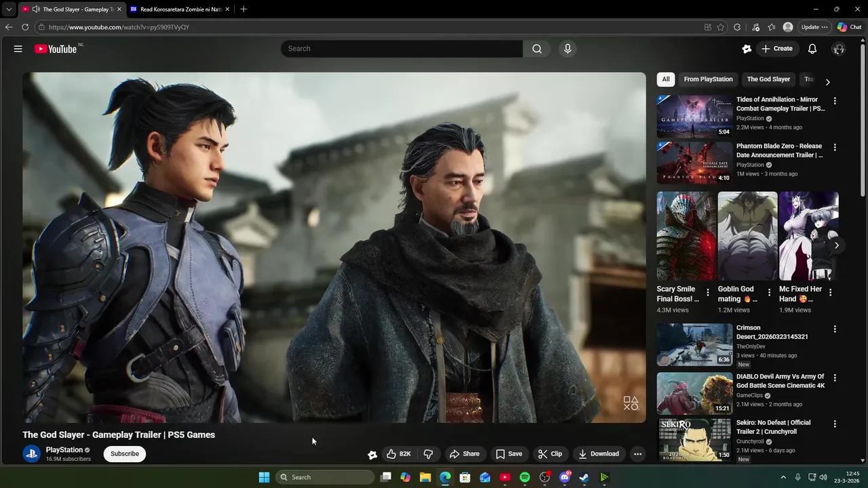Screen dimensions: 868x488
Task: Open options for Crimson Desert video
Action: click(835, 329)
